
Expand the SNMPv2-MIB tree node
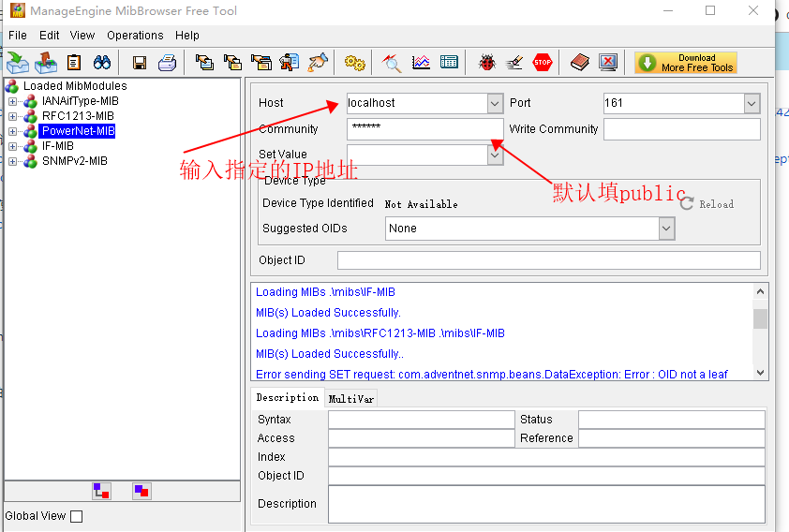coord(12,161)
